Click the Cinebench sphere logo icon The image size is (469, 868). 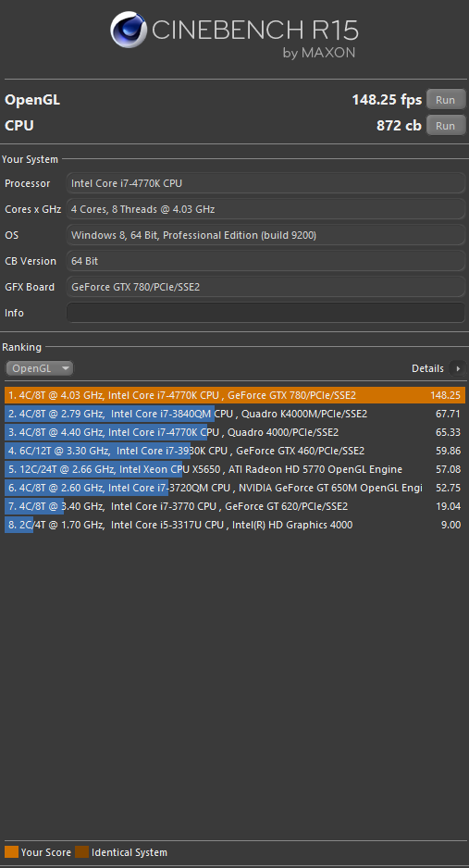(129, 30)
